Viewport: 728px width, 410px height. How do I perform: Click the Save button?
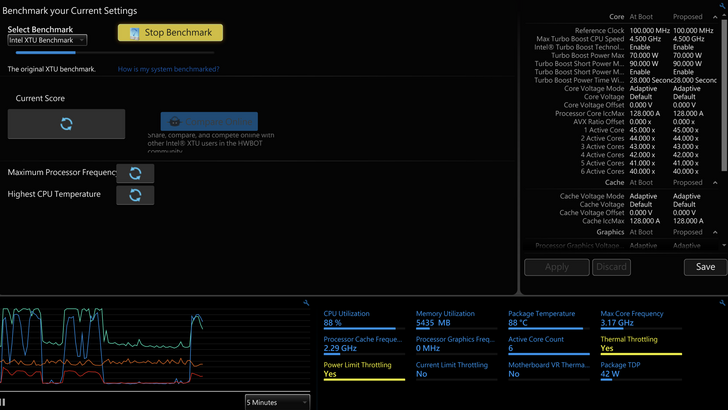tap(705, 267)
